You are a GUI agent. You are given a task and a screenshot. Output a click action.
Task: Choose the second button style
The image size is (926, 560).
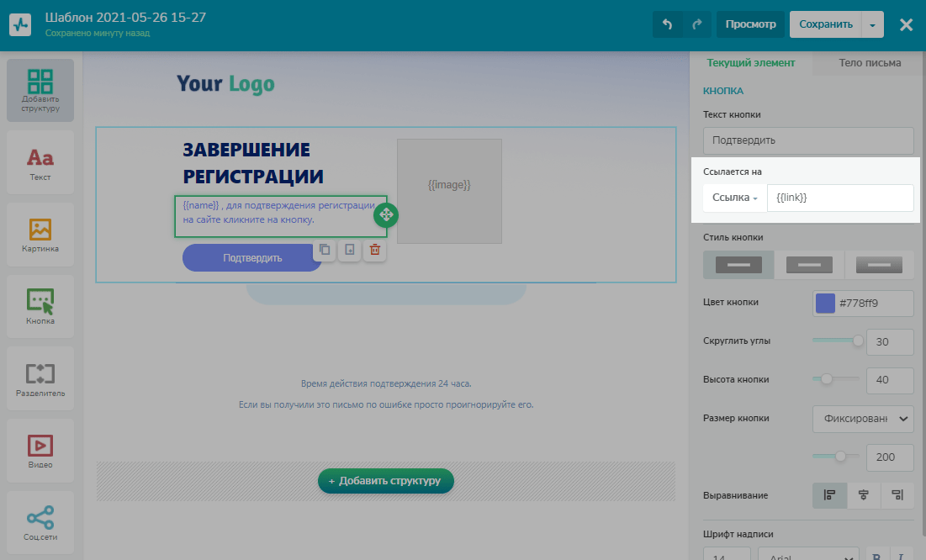(x=809, y=265)
